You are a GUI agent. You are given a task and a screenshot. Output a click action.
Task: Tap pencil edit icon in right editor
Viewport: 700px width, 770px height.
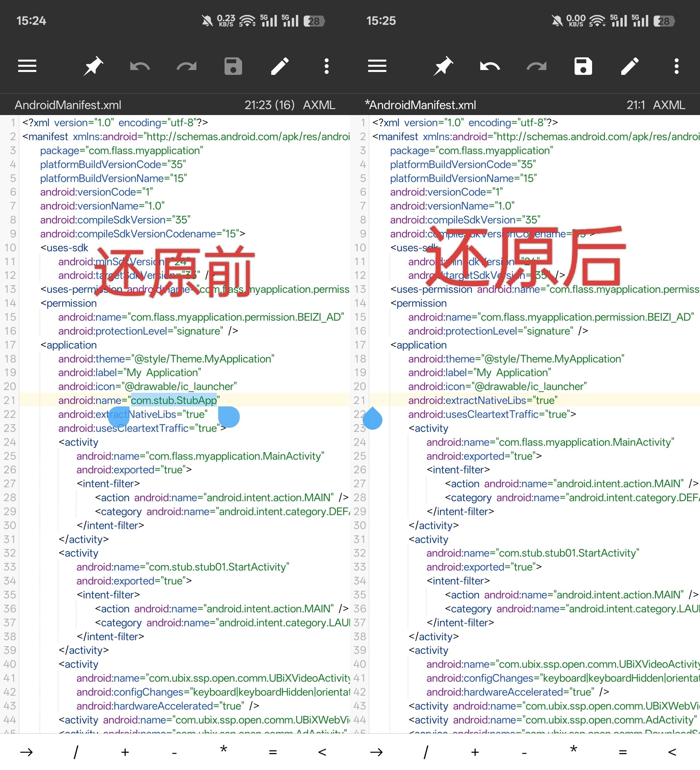tap(630, 66)
